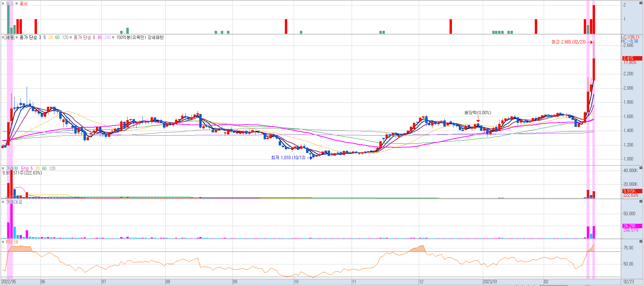Select the lavender 240 moving average label
Viewport: 644px width, 286px height.
click(108, 37)
